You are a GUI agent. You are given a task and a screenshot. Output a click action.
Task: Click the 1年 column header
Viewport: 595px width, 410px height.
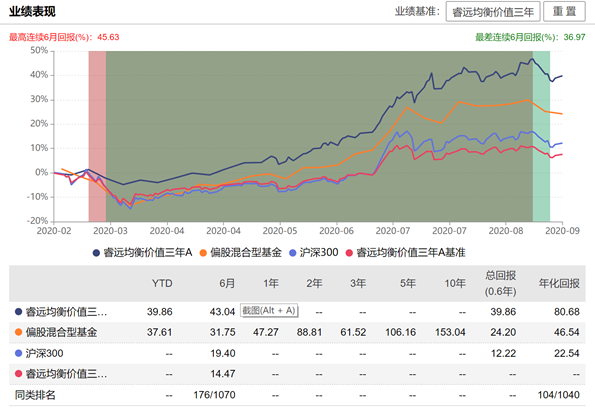click(271, 284)
